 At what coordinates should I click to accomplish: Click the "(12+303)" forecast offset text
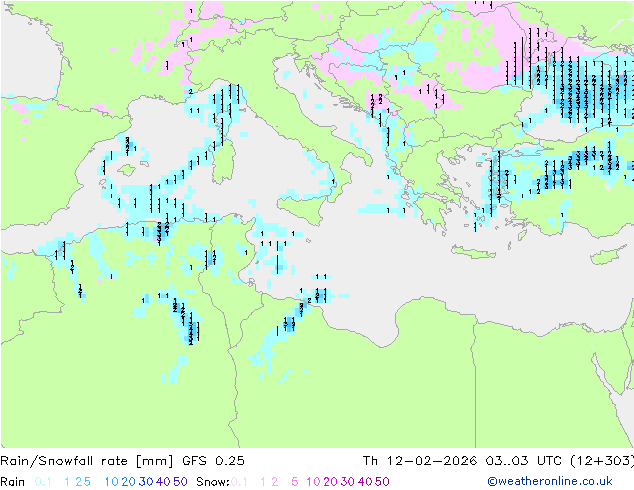(x=602, y=461)
